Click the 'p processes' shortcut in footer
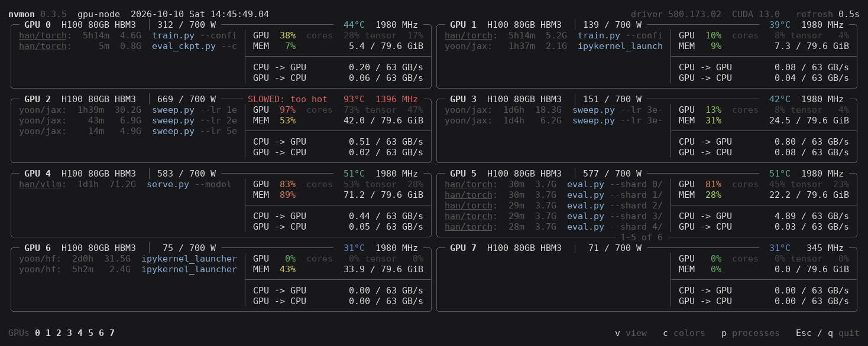The image size is (868, 346). point(750,333)
